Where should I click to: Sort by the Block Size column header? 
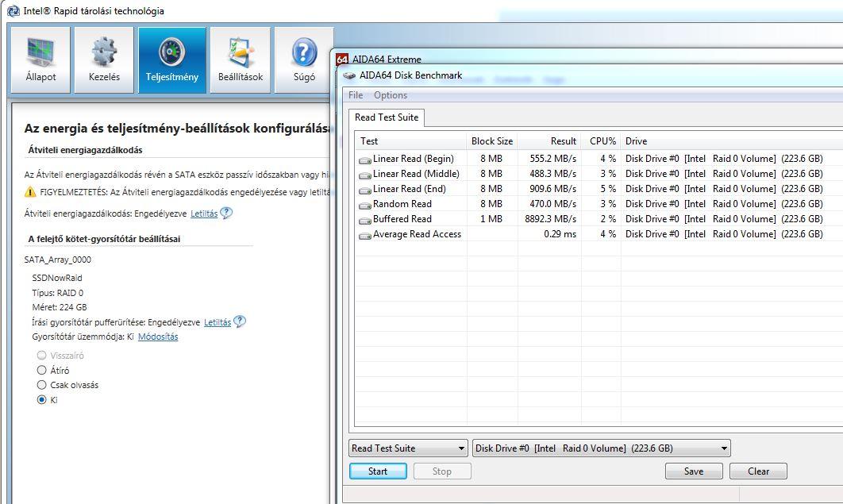[x=492, y=140]
